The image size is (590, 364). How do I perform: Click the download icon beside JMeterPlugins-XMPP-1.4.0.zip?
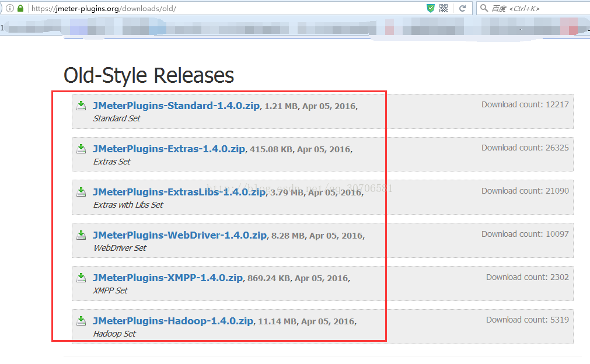point(81,278)
